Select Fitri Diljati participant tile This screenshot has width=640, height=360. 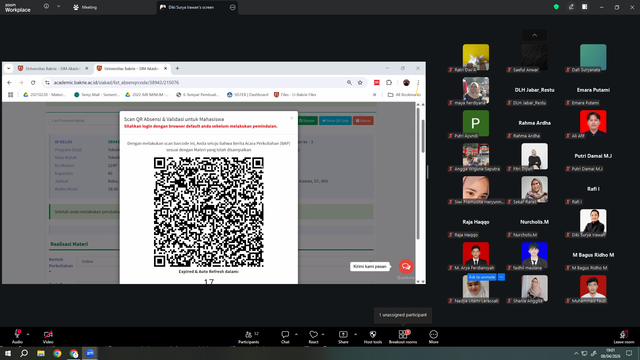coord(534,157)
